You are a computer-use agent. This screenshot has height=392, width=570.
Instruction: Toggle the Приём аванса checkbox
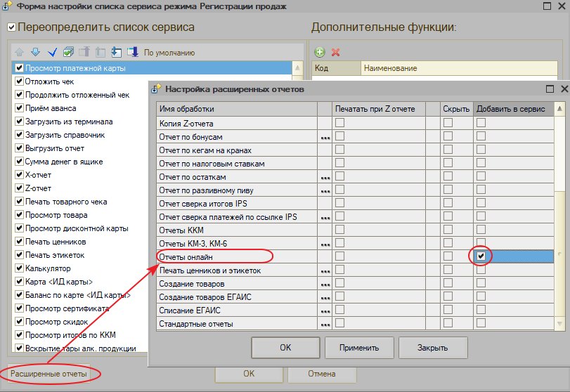(x=19, y=108)
